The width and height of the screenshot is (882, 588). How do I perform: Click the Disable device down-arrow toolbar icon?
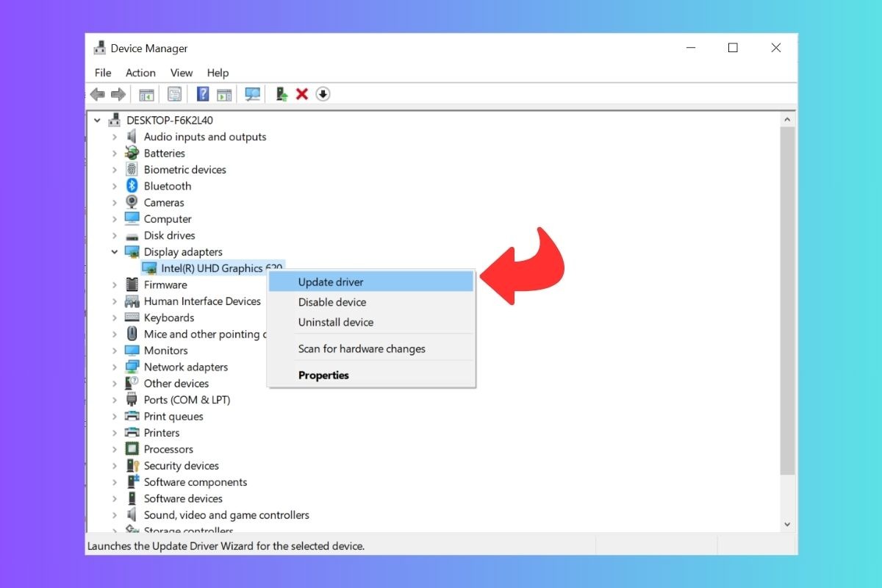323,94
